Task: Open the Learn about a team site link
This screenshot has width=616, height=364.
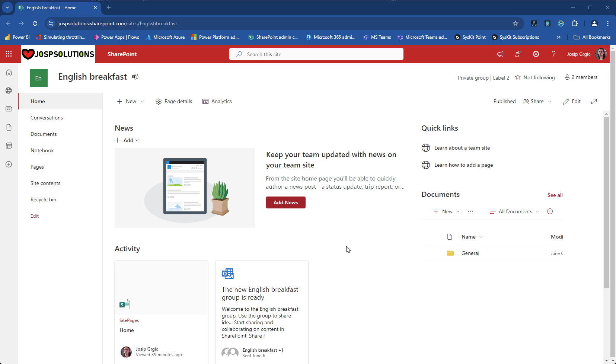Action: [462, 148]
